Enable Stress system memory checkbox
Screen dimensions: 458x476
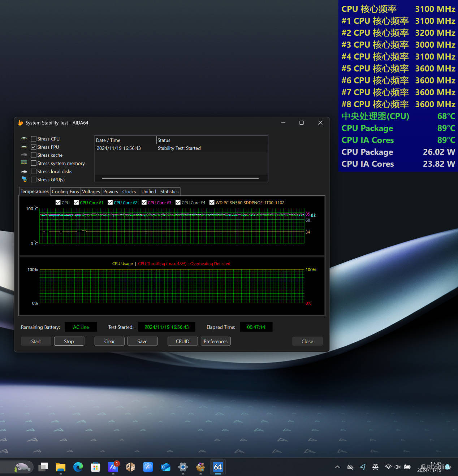coord(34,163)
